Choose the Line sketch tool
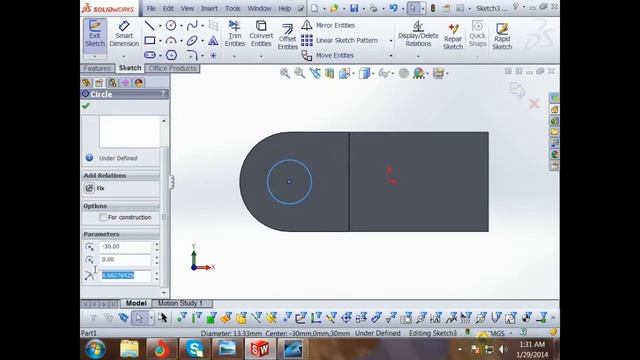Viewport: 640px width, 360px height. click(x=149, y=26)
